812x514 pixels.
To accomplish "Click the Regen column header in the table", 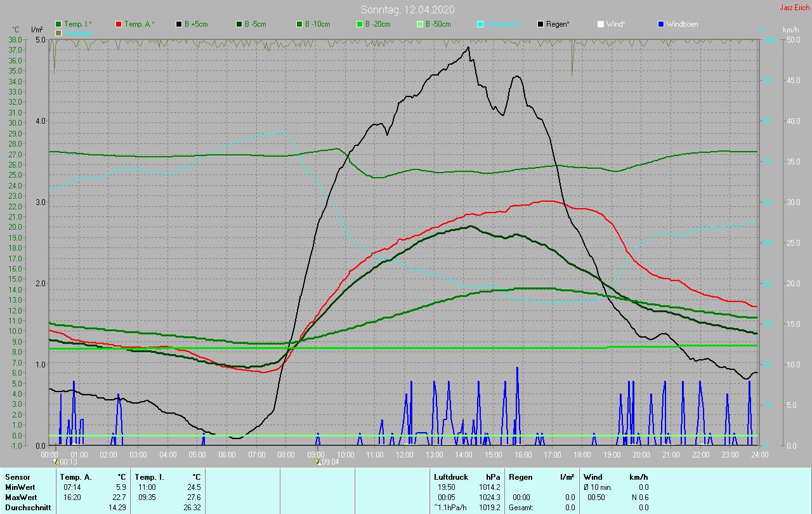I will click(x=520, y=477).
